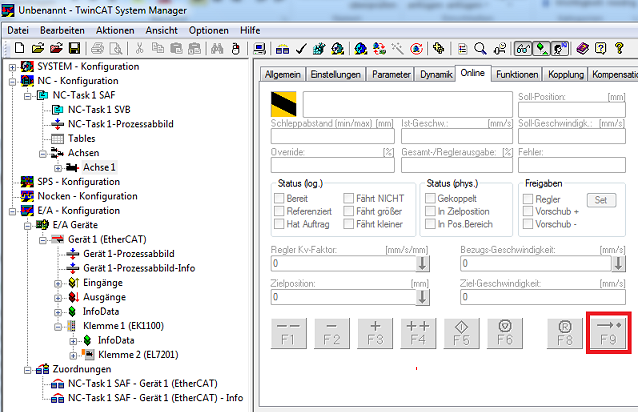Screen dimensions: 638x412
Task: Download Zielposition value with its arrow button
Action: click(422, 297)
